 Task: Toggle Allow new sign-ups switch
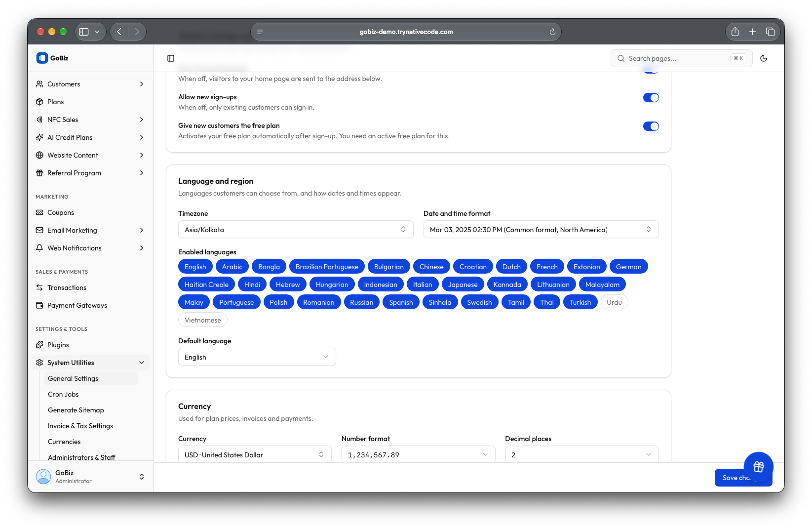(651, 98)
